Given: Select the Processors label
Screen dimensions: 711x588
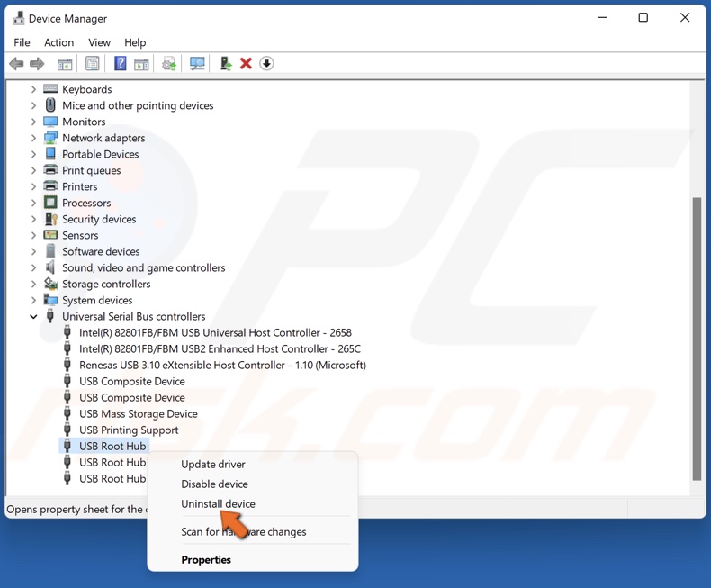Looking at the screenshot, I should 86,203.
